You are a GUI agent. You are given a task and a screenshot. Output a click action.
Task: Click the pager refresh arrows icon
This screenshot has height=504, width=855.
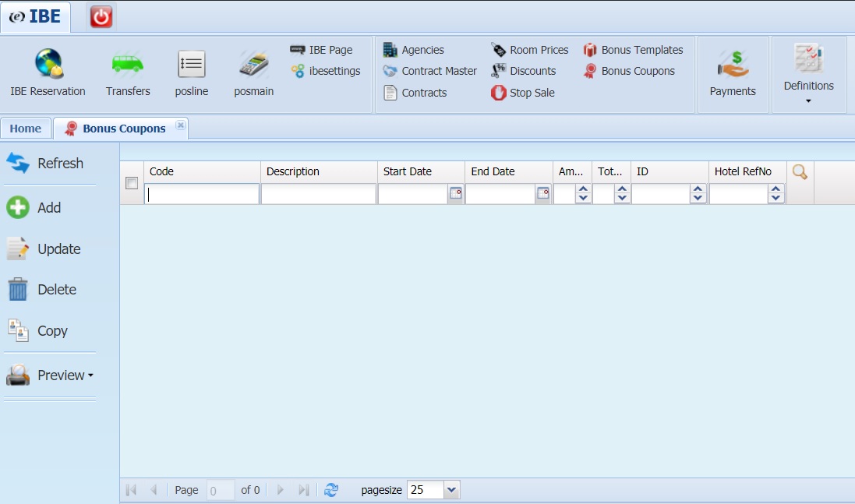(331, 490)
